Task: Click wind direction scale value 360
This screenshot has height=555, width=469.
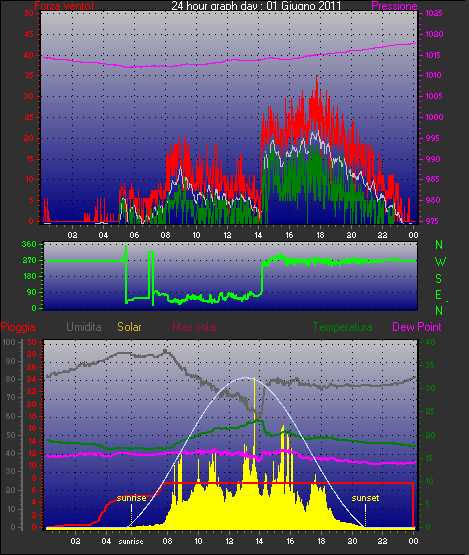Action: click(x=29, y=244)
